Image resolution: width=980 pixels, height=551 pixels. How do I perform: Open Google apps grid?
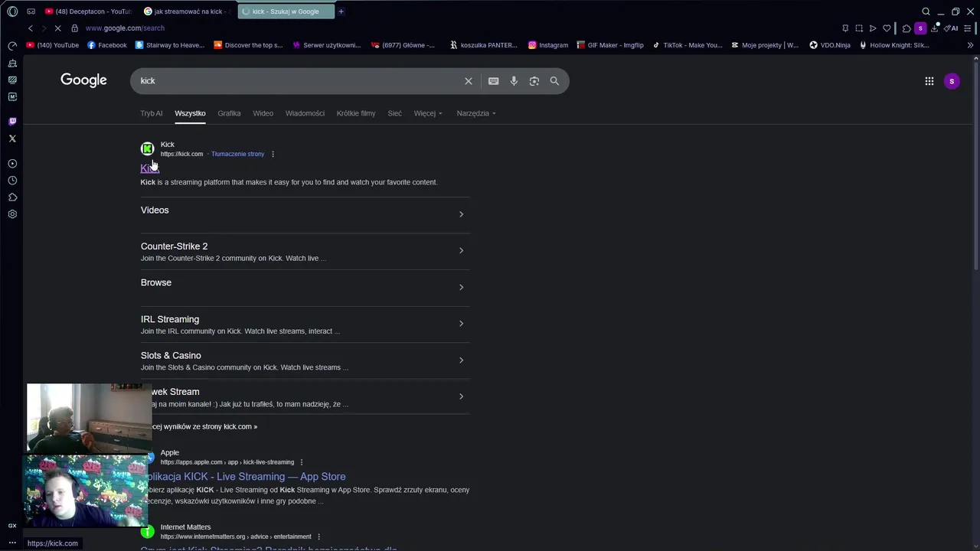point(929,81)
